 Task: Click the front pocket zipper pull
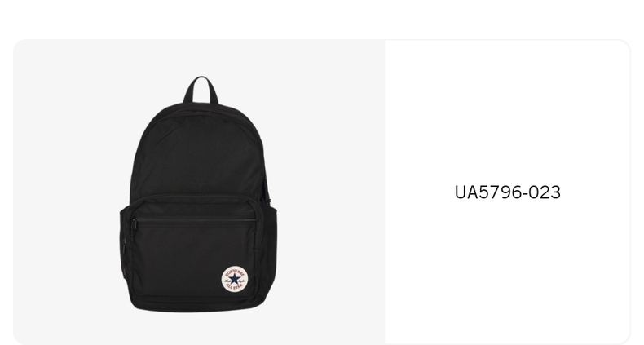tap(134, 223)
